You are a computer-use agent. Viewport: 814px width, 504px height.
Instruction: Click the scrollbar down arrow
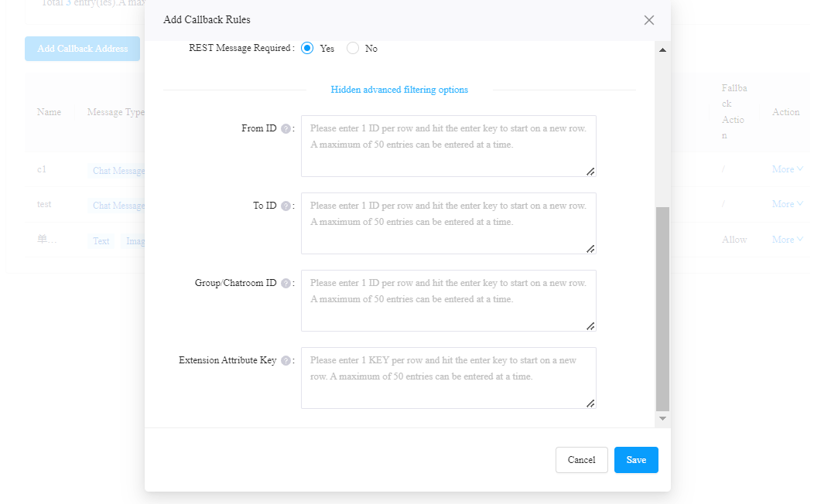662,418
